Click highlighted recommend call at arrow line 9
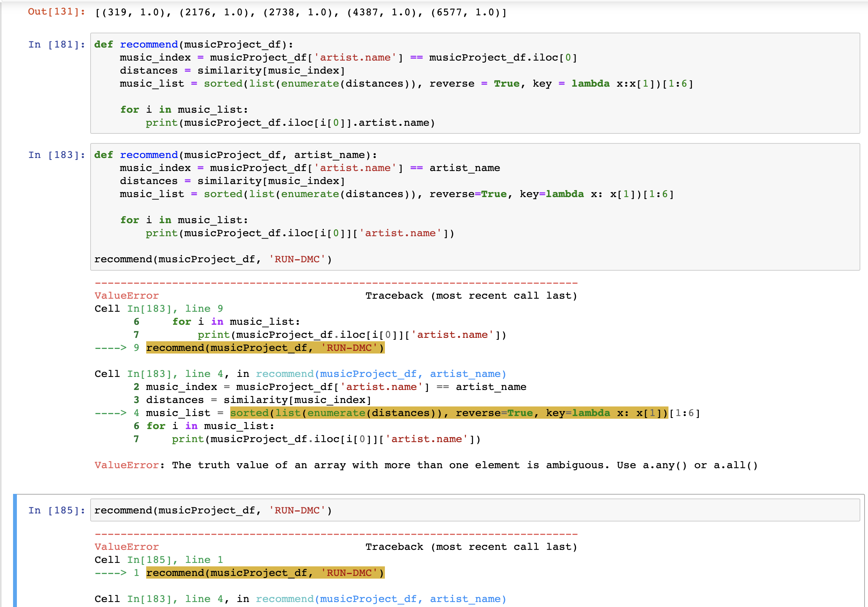 (x=265, y=348)
